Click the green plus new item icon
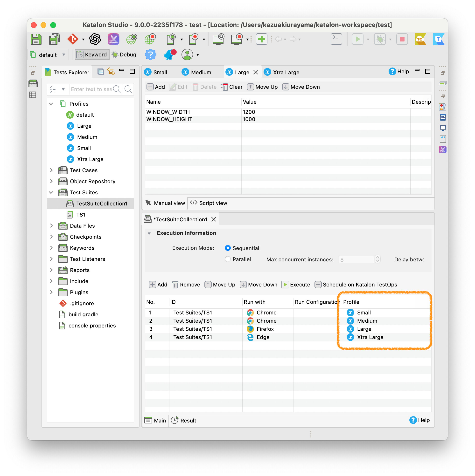The width and height of the screenshot is (475, 476). pos(261,39)
